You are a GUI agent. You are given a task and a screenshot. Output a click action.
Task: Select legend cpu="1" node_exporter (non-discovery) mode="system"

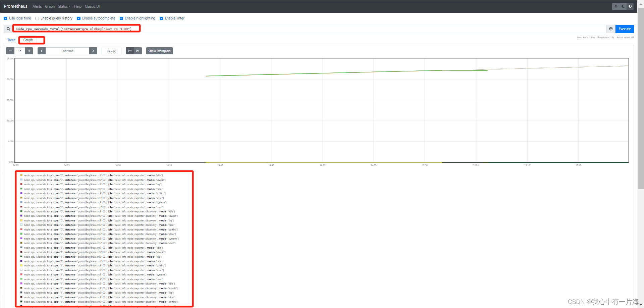click(93, 274)
